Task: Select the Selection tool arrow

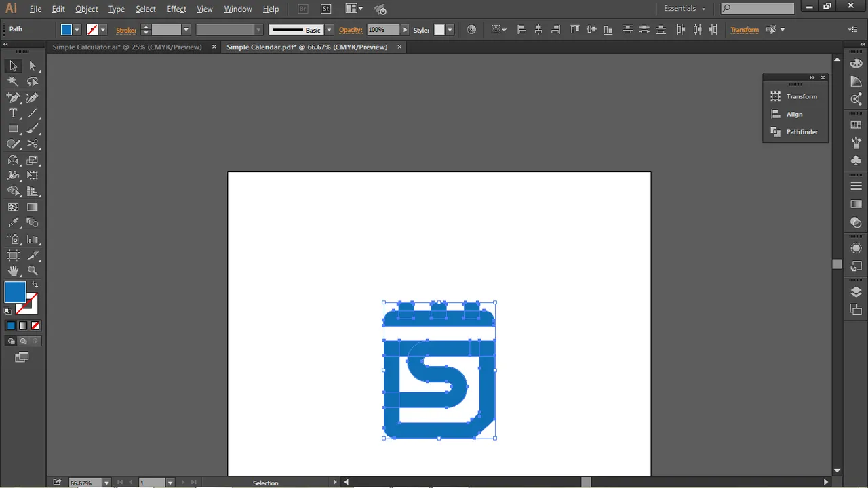Action: point(13,66)
